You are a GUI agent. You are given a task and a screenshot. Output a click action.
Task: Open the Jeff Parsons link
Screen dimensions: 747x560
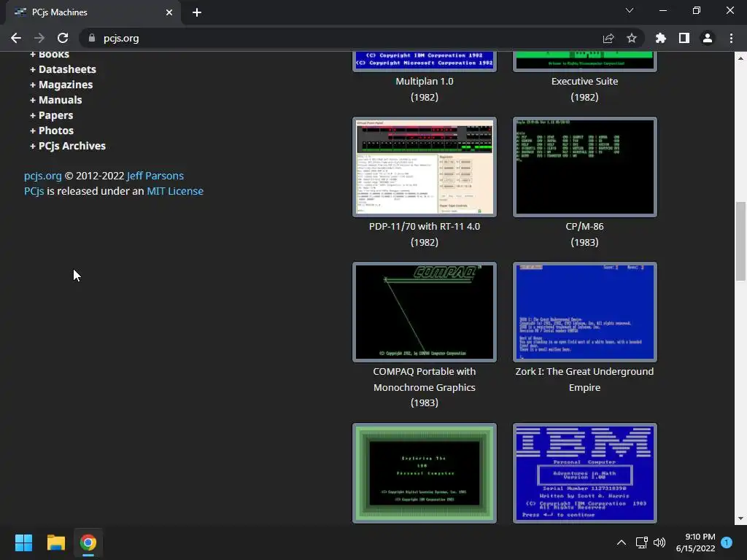pos(155,176)
